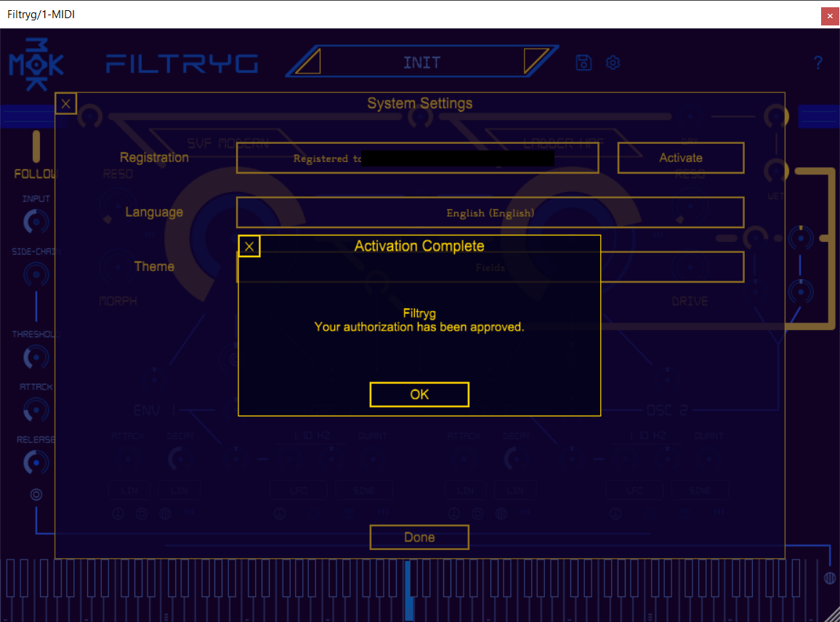
Task: Open settings via the gear icon
Action: [x=613, y=62]
